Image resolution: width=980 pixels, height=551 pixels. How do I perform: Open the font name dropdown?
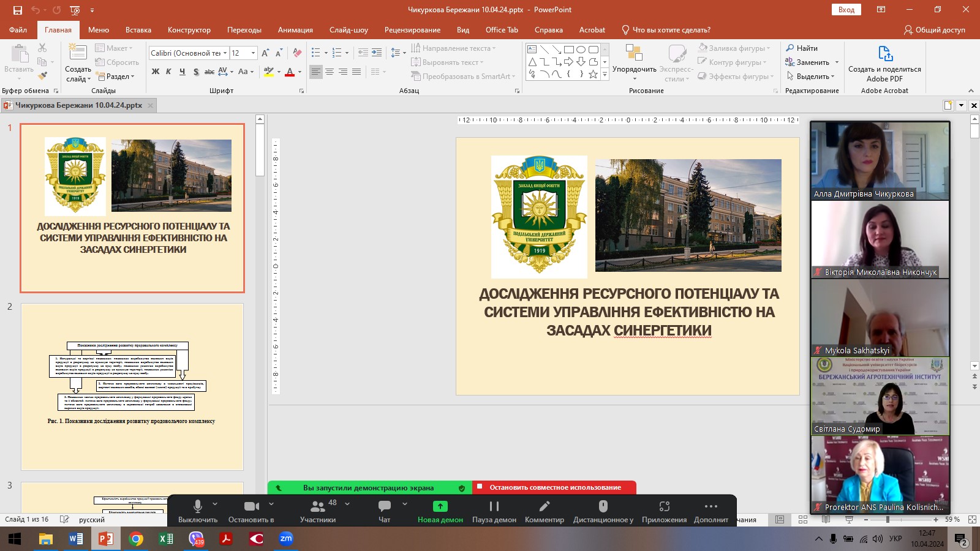click(x=225, y=53)
